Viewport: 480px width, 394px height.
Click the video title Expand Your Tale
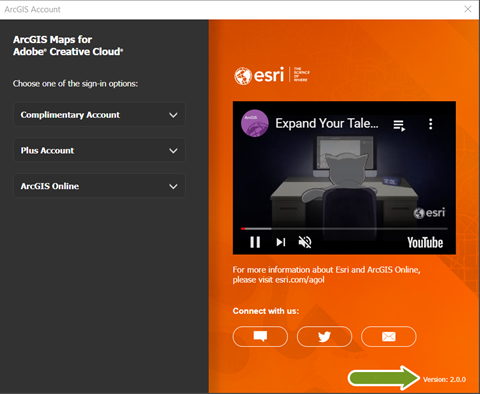pyautogui.click(x=327, y=123)
